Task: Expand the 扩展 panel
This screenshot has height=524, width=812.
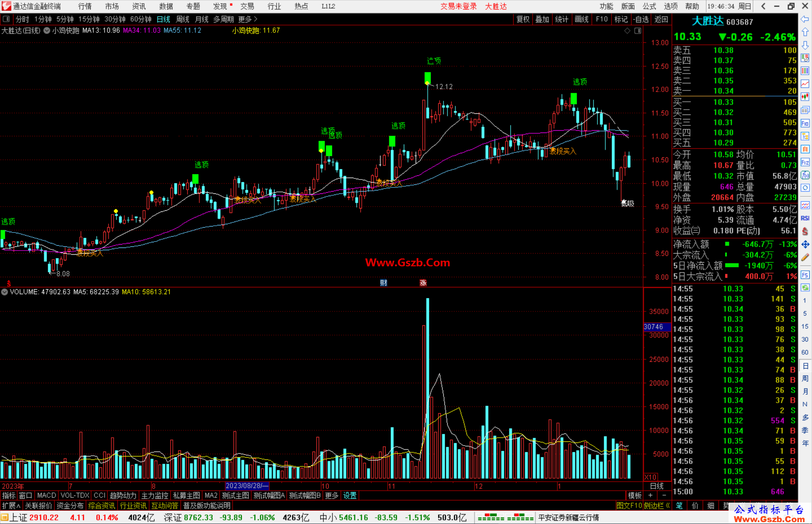Action: (x=11, y=506)
